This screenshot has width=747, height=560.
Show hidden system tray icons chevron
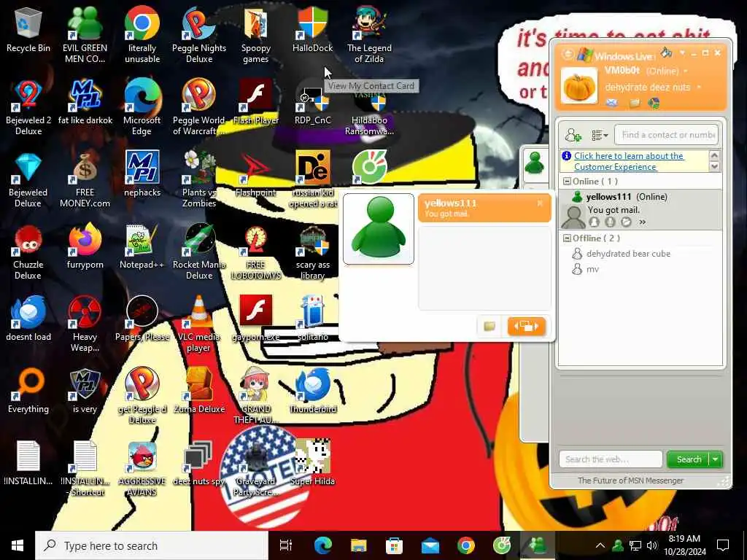(x=600, y=545)
